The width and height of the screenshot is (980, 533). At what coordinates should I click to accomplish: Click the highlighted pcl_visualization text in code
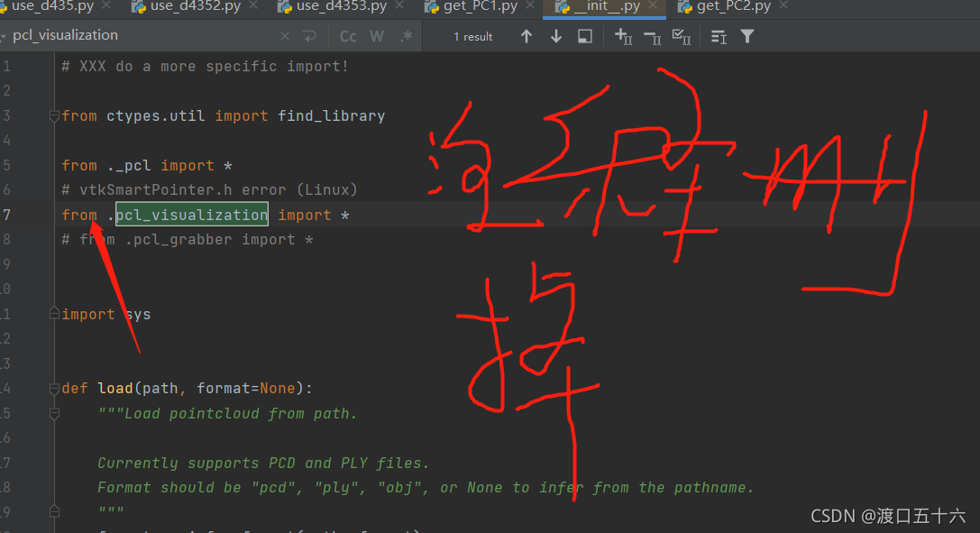click(191, 215)
